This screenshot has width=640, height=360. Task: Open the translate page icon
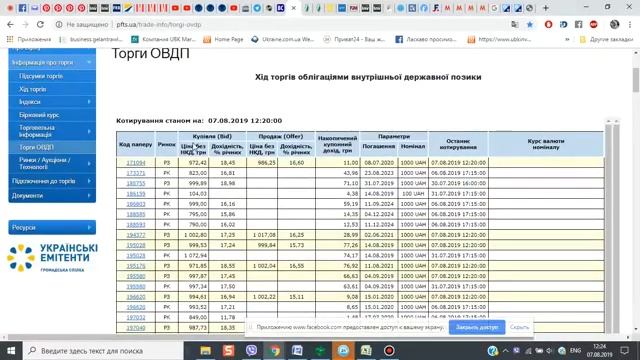(x=515, y=24)
